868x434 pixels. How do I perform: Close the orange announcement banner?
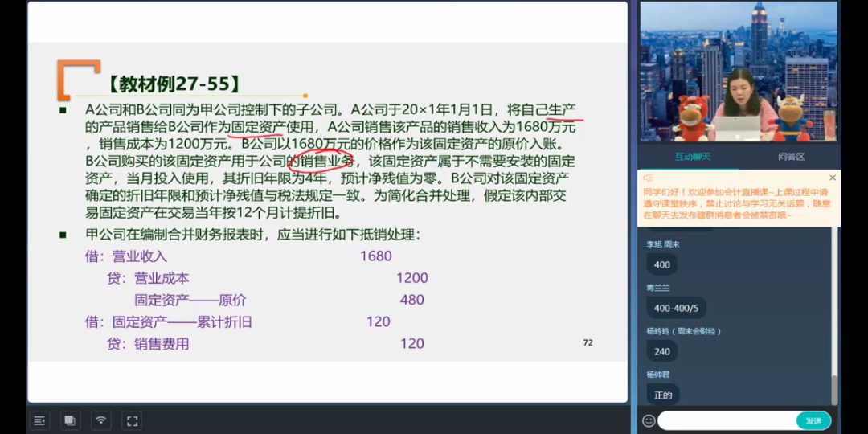pos(832,178)
